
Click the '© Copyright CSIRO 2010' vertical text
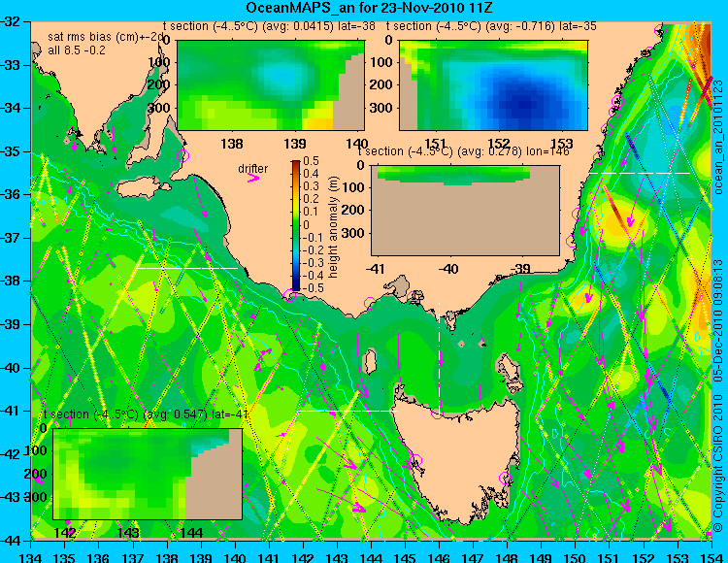pos(717,463)
